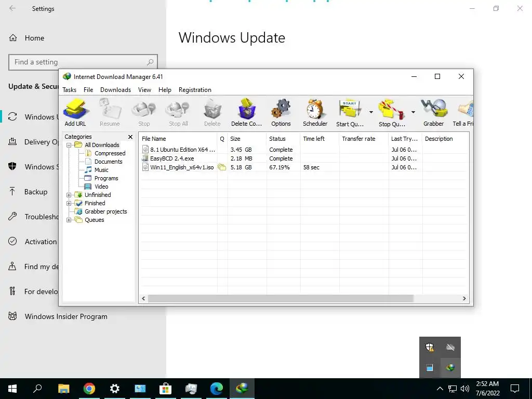Expand the Finished category node
The height and width of the screenshot is (399, 532).
click(x=69, y=203)
